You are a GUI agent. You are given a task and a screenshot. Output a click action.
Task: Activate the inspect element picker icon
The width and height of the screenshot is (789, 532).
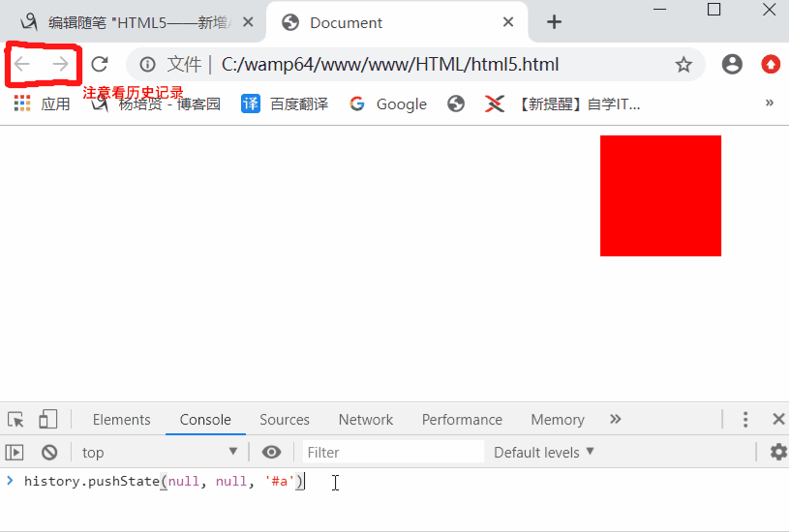pos(15,420)
